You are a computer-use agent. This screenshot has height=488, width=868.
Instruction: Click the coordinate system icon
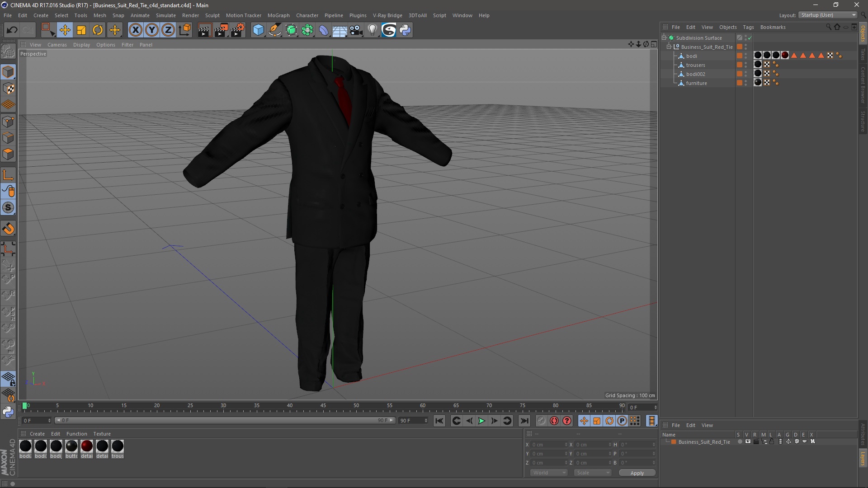point(185,30)
